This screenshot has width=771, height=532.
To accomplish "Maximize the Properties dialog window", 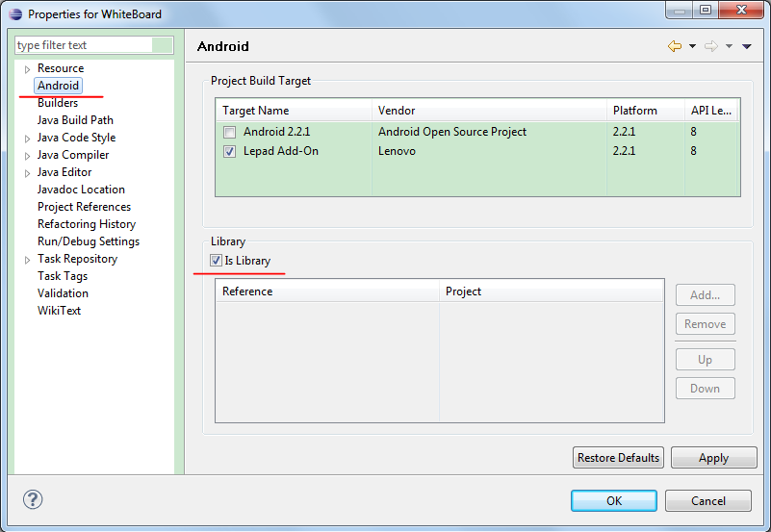I will coord(706,10).
